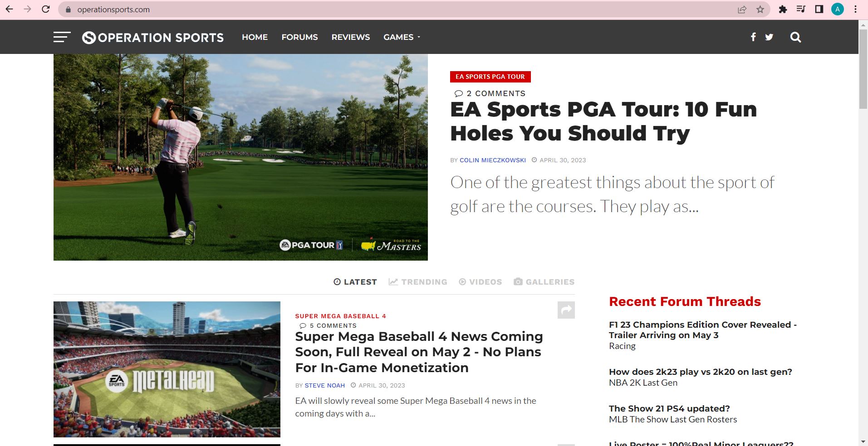Toggle the browser side panel icon
Screen dimensions: 868x446
click(x=819, y=9)
